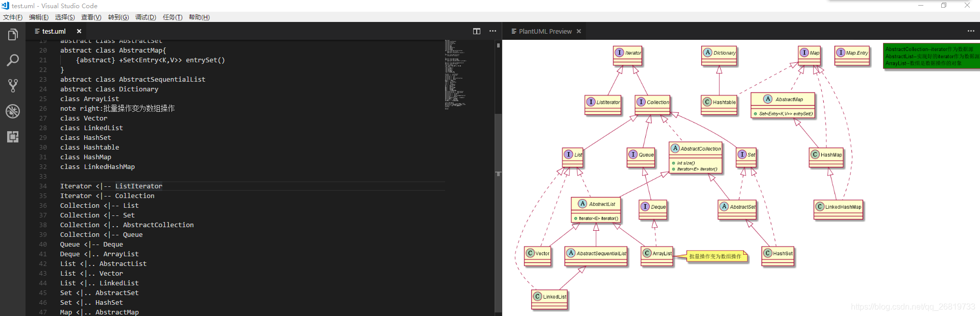Image resolution: width=980 pixels, height=316 pixels.
Task: Click the LinkedHashMap class icon in the diagram
Action: [820, 206]
